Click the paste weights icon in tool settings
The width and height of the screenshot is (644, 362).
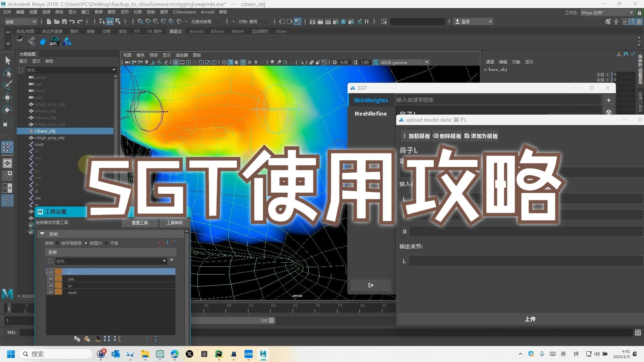click(x=87, y=339)
